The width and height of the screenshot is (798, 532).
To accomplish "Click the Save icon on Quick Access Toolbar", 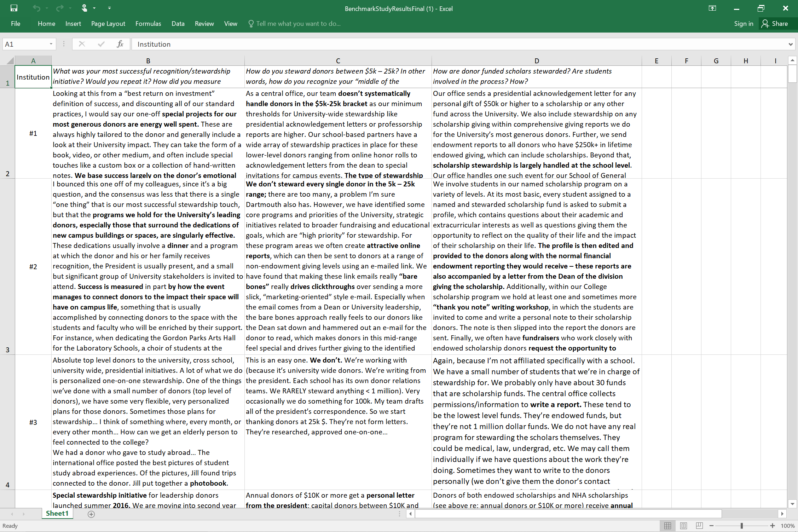I will coord(14,8).
